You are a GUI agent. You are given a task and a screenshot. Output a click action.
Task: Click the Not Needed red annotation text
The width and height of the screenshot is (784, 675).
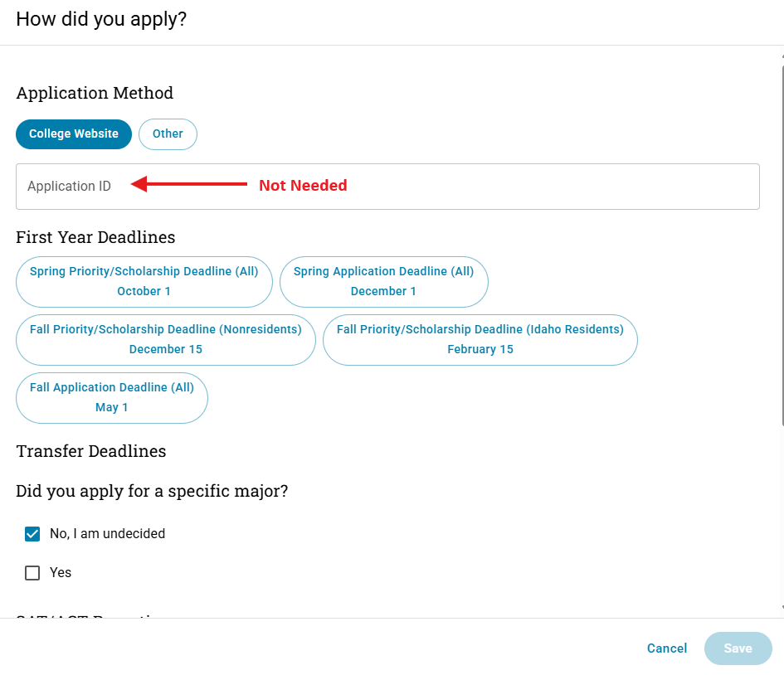coord(303,186)
